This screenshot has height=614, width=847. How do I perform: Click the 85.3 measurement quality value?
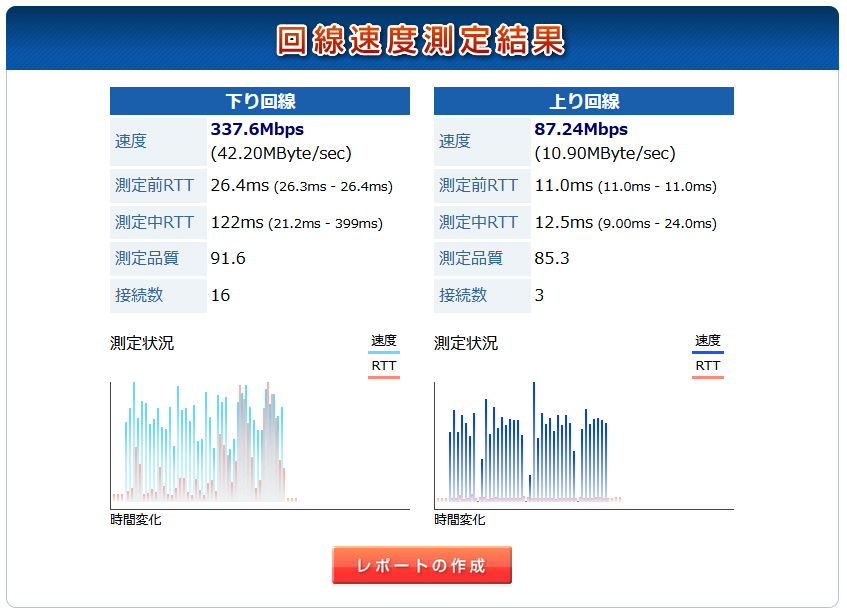552,258
